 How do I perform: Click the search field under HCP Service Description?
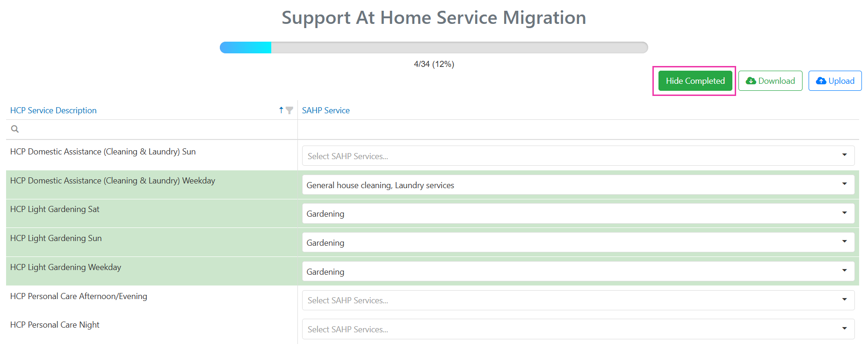click(x=152, y=129)
